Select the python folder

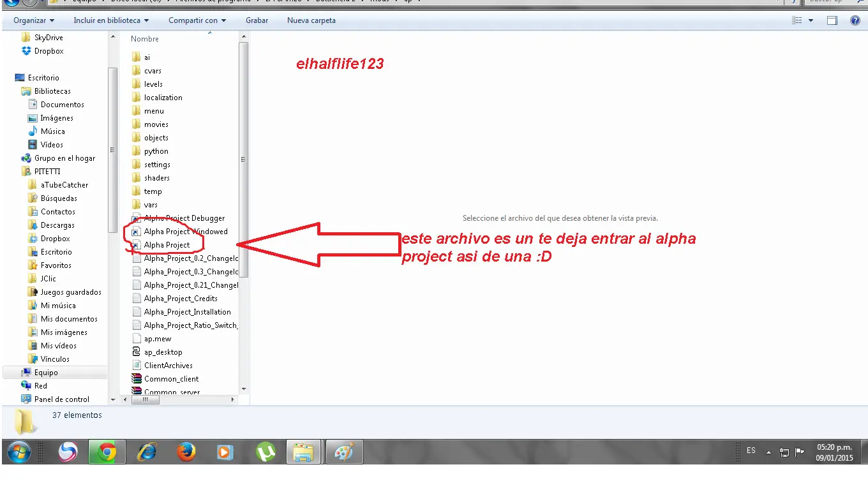tap(156, 151)
